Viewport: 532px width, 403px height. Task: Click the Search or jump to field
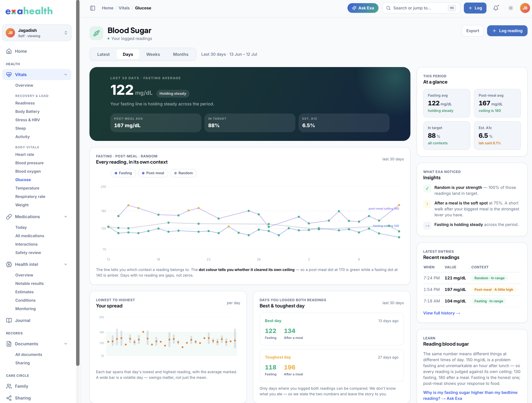(x=421, y=8)
